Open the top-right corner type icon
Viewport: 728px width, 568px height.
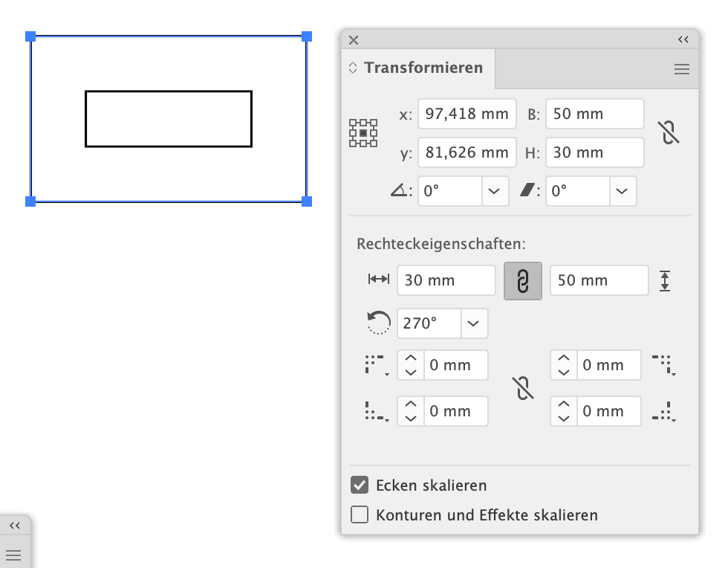coord(663,365)
